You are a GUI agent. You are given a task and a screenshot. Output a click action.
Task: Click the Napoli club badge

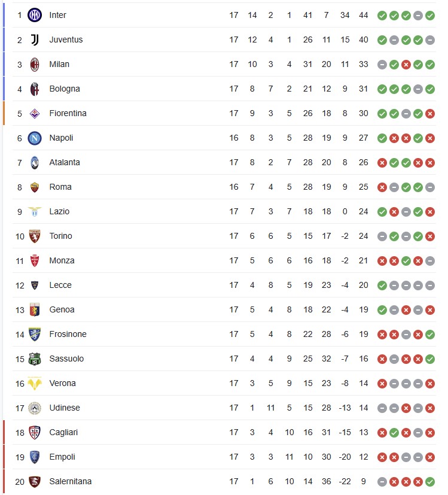(x=35, y=138)
